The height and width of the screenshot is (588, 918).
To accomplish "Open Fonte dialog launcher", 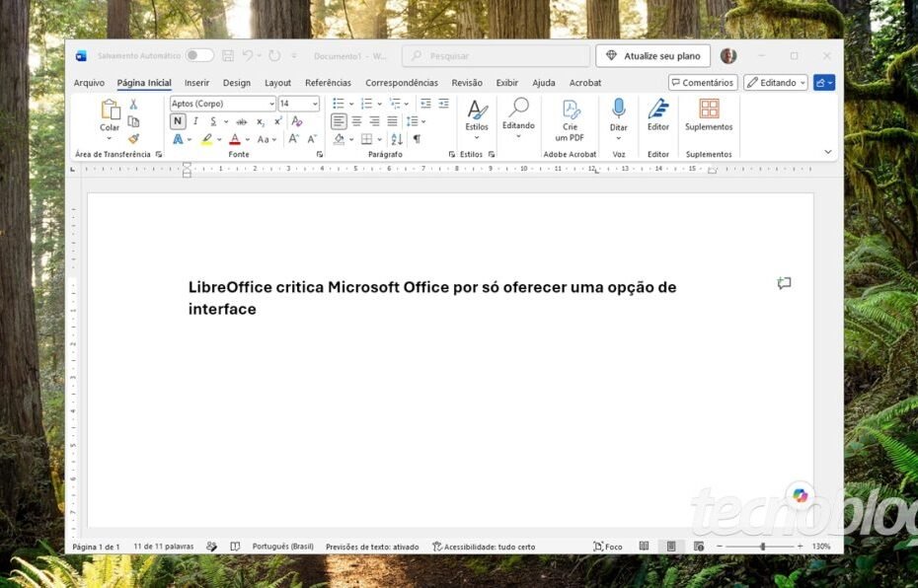I will [320, 155].
